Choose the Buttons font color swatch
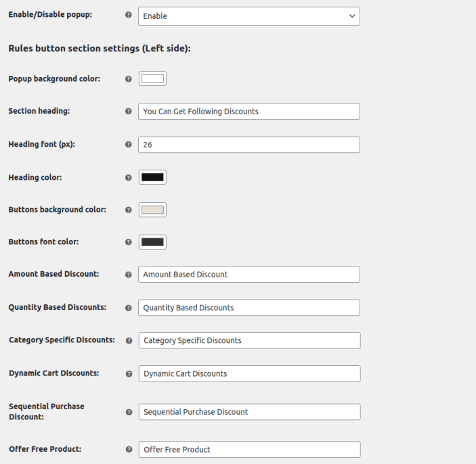 (152, 242)
